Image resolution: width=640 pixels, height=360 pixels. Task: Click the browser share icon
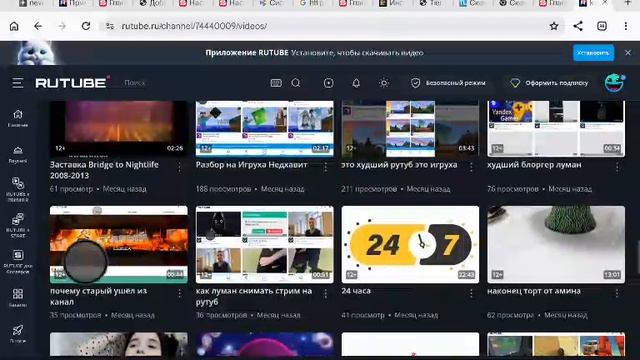pos(578,26)
